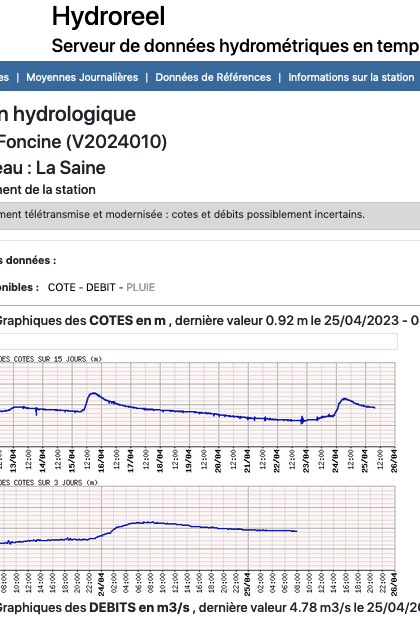This screenshot has width=420, height=620.
Task: Click the 24/04 date label on 15-day graph
Action: click(336, 461)
